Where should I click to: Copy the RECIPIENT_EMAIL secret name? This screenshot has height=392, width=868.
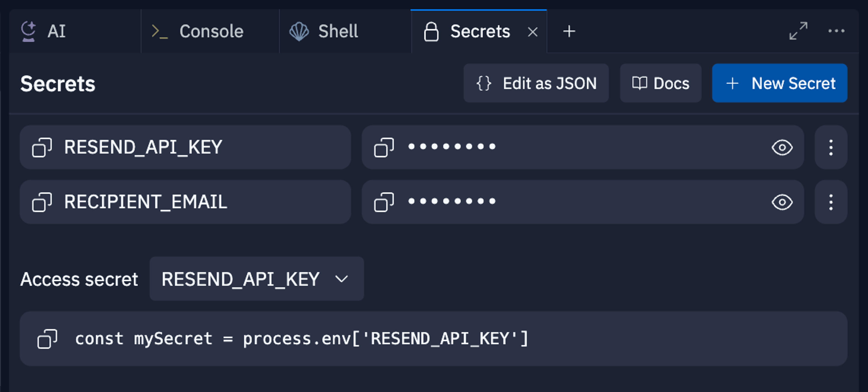pos(42,202)
